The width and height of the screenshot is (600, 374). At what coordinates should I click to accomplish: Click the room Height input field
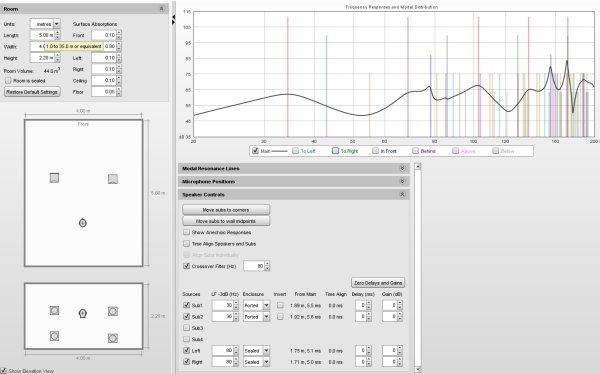[x=42, y=58]
